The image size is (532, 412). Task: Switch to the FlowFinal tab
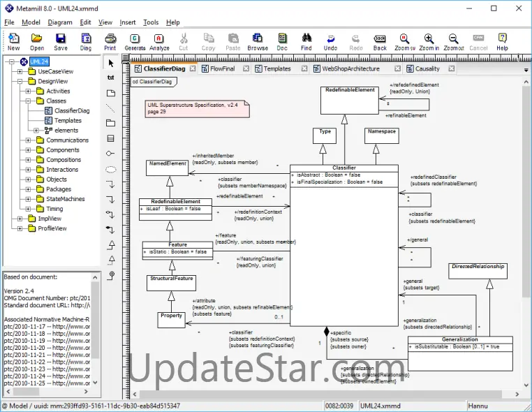tap(222, 68)
